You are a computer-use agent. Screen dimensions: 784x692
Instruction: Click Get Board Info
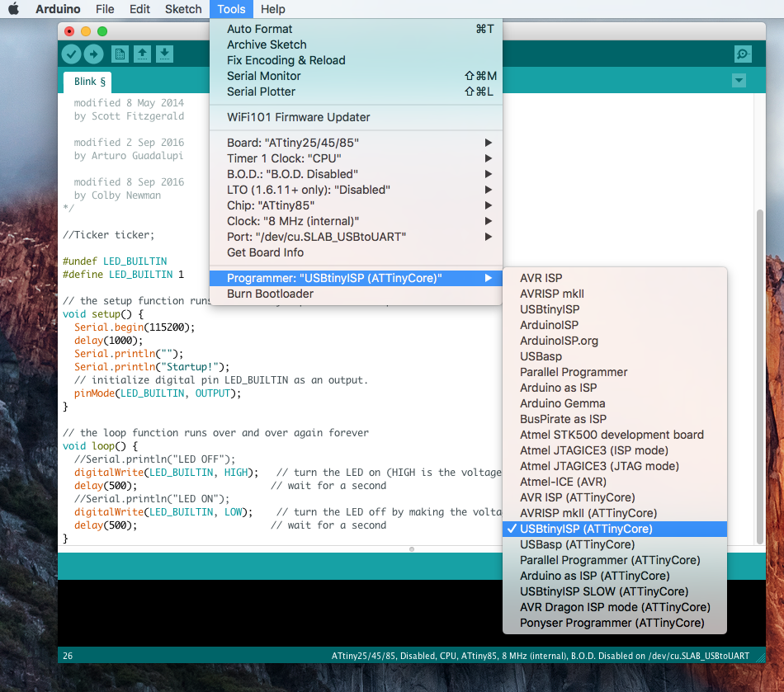click(356, 252)
